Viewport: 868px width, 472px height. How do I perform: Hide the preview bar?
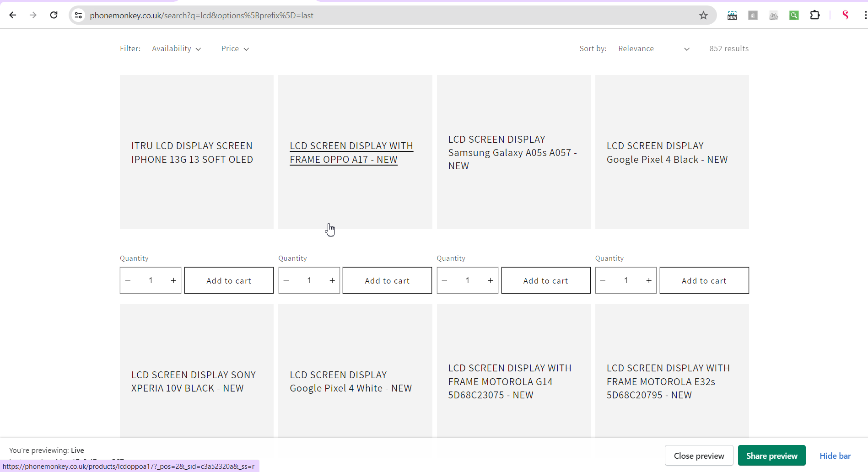pos(835,456)
